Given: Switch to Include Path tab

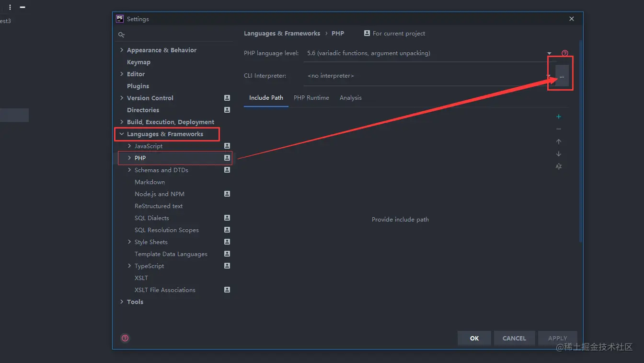Looking at the screenshot, I should coord(266,98).
